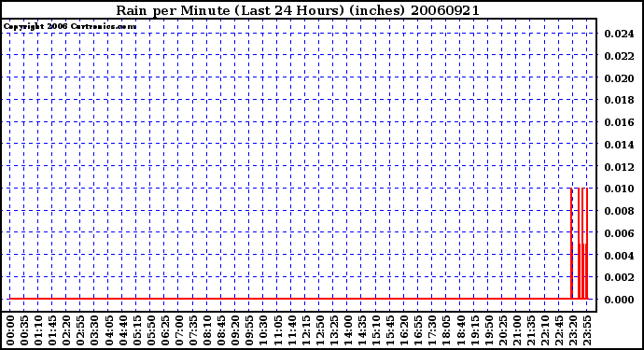Click the 15:10 time axis label
This screenshot has width=644, height=350.
376,330
